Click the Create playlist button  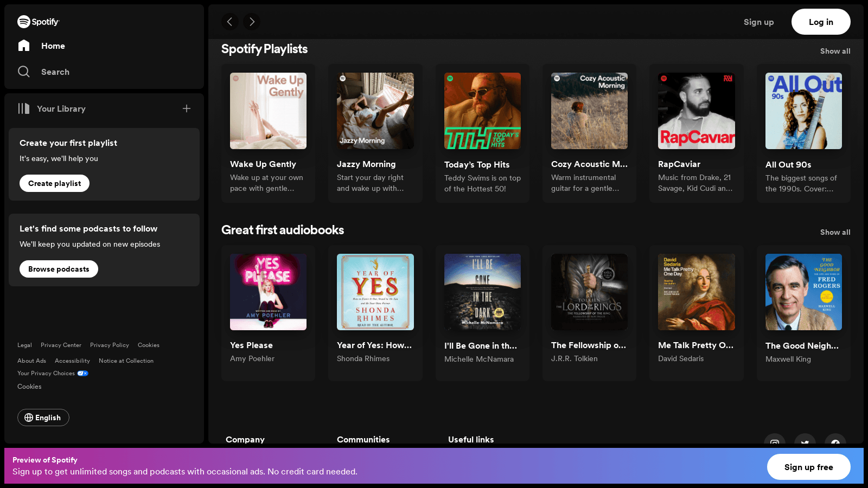(54, 183)
